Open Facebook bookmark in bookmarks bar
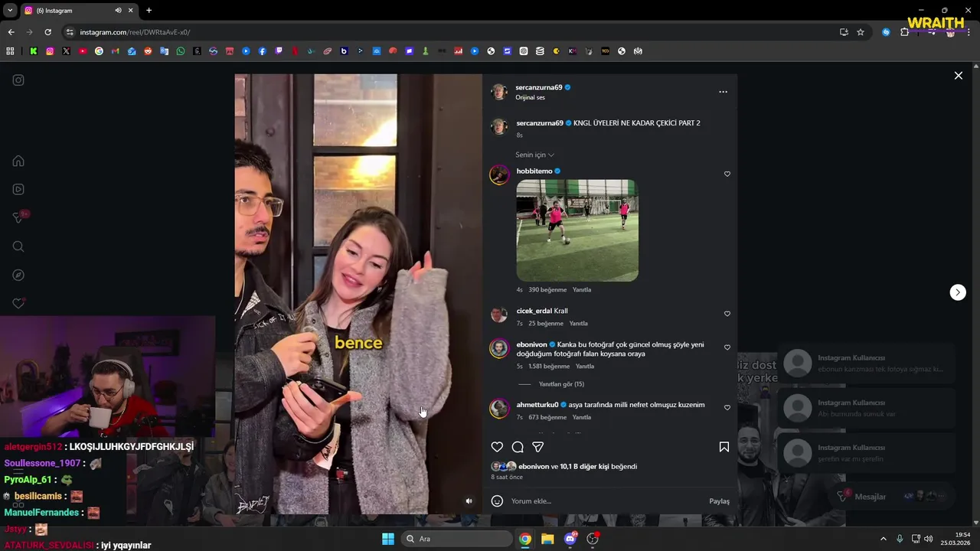Screen dimensions: 980x551 point(262,51)
